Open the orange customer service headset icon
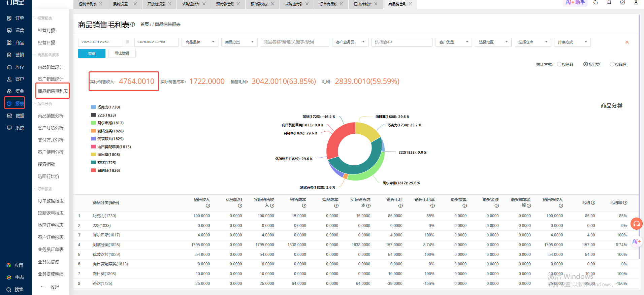Viewport: 644px width, 295px height. pos(637,224)
